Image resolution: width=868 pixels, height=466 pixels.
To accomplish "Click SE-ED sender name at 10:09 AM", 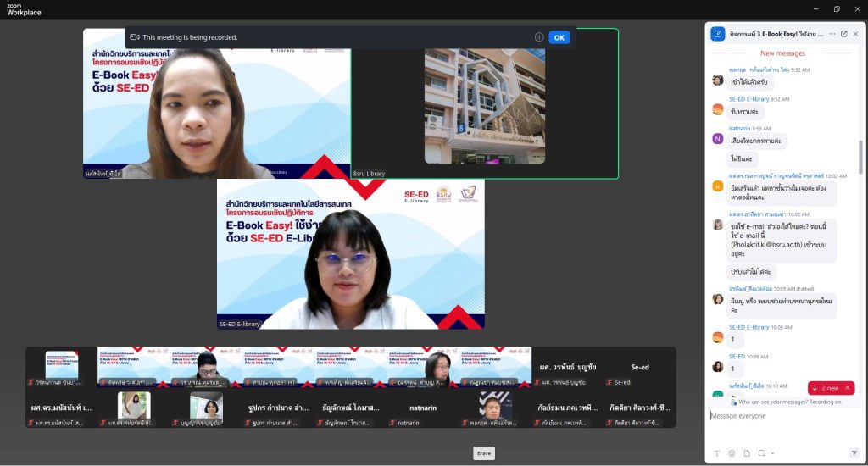I will pyautogui.click(x=737, y=357).
